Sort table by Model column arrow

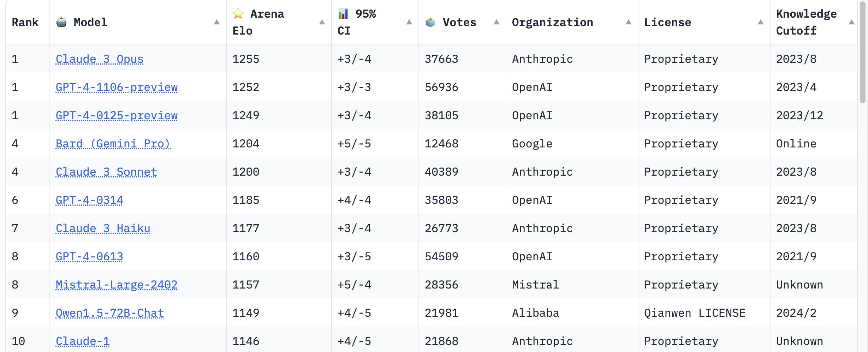coord(217,22)
